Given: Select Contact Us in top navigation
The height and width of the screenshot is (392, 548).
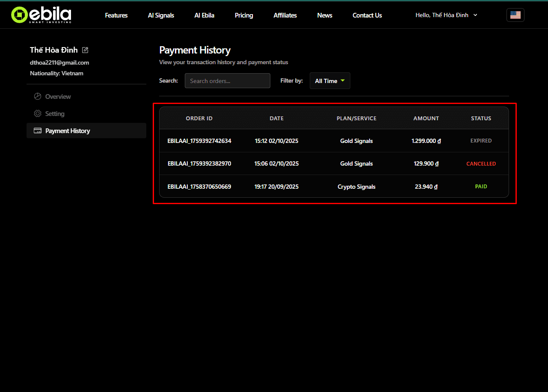Looking at the screenshot, I should (367, 15).
